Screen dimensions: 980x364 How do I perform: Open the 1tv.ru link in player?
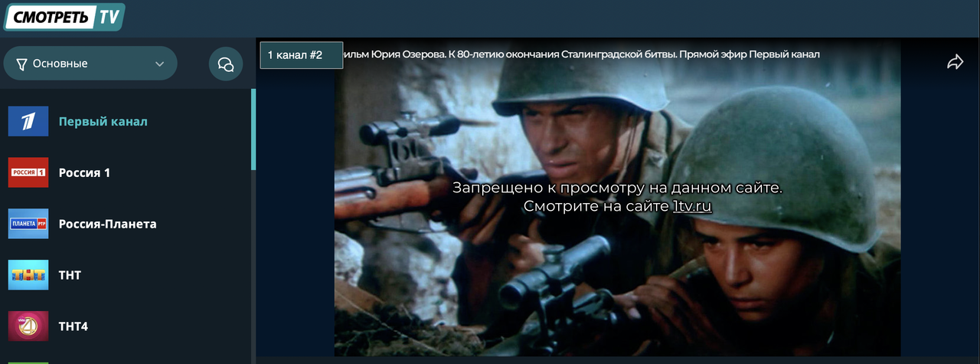click(692, 206)
